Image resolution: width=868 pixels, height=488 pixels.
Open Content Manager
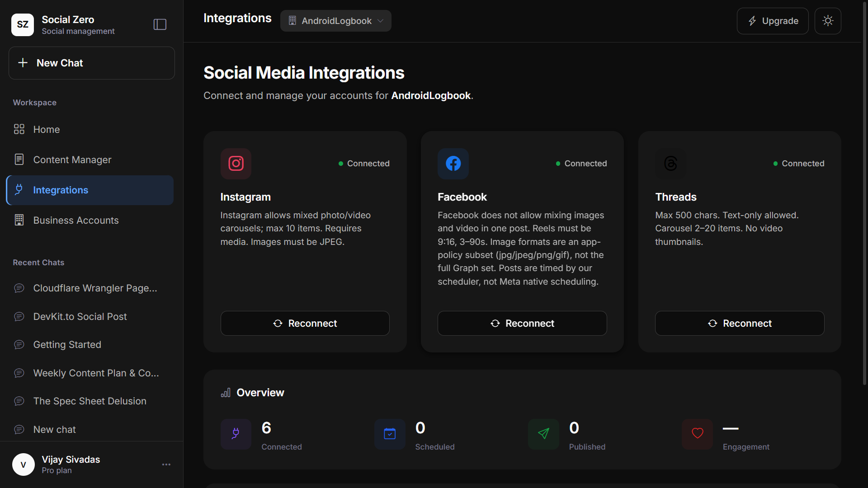click(x=90, y=160)
